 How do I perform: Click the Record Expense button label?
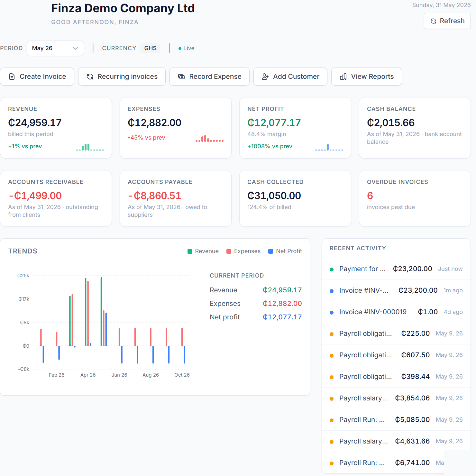[215, 77]
